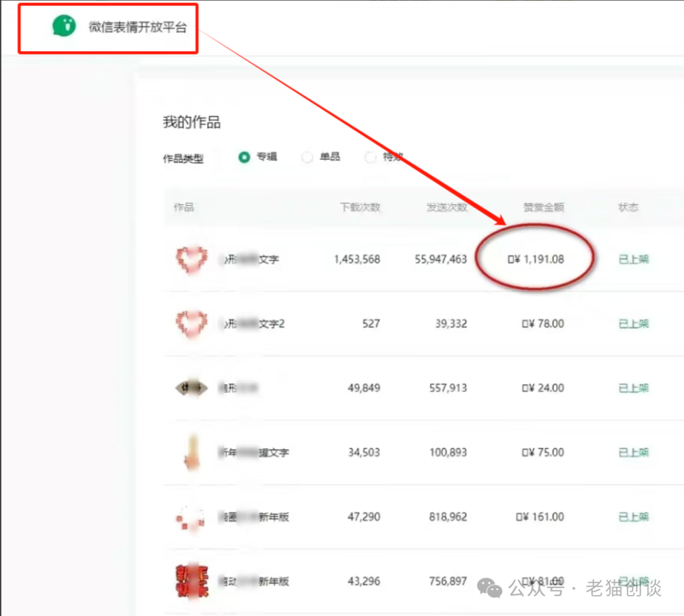Click the 发送次数 column header
Viewport: 684px width, 616px height.
[446, 207]
